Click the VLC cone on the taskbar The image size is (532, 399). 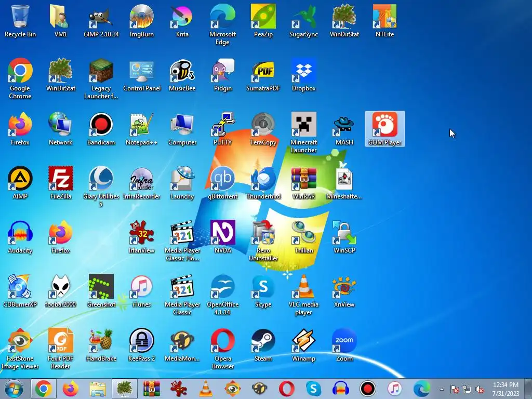coord(206,389)
